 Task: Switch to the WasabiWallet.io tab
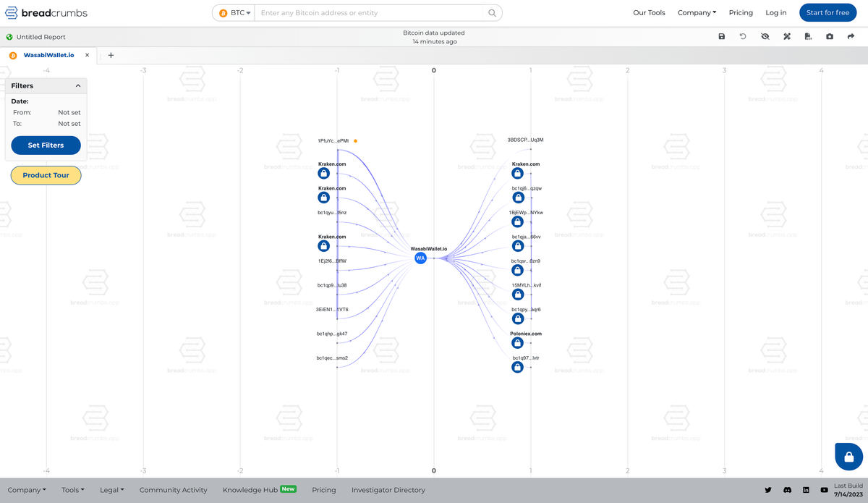coord(48,55)
